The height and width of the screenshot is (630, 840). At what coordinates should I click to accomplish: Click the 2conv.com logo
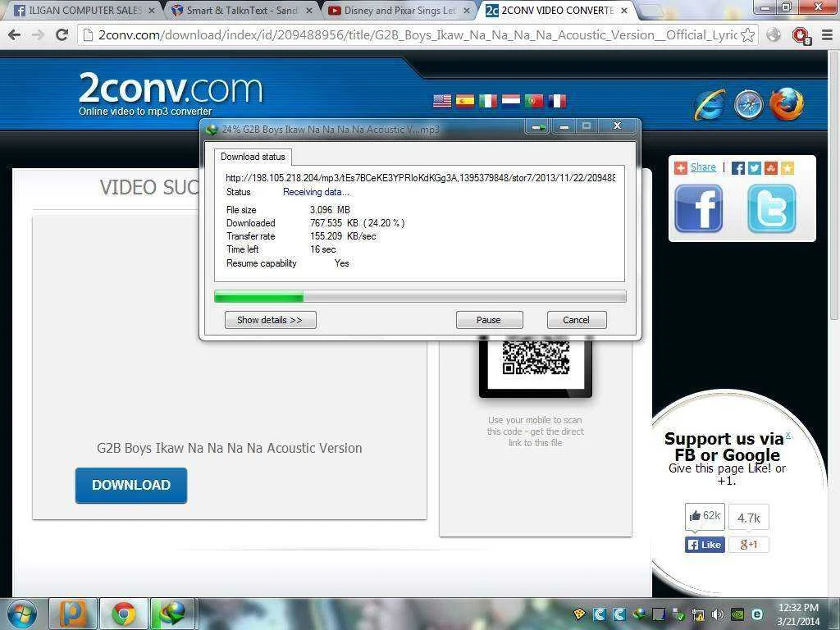pos(171,89)
